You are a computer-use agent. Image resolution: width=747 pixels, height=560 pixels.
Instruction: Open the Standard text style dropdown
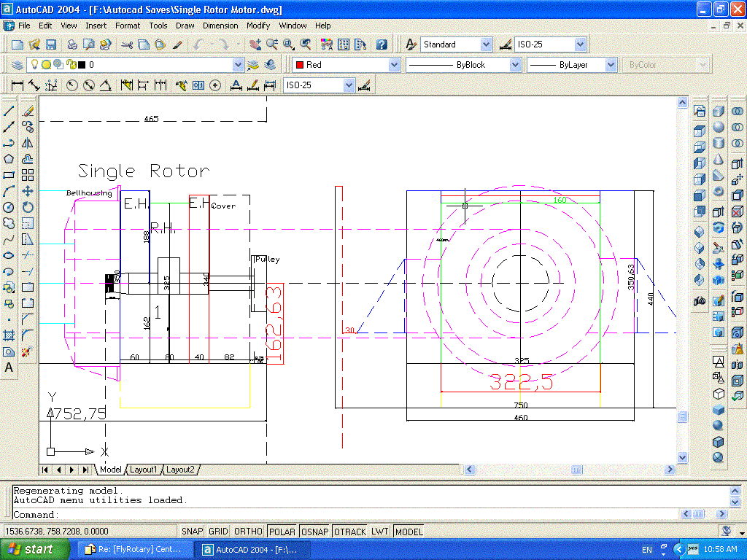(x=487, y=44)
